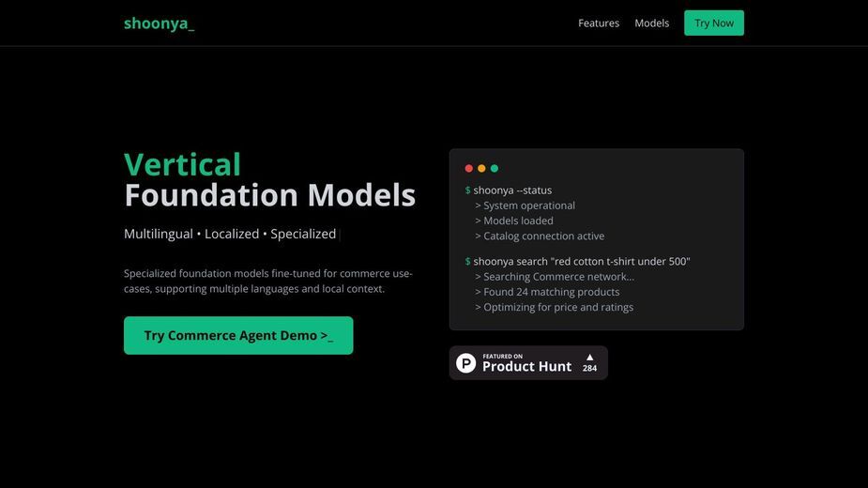
Task: Click the upvote triangle on Product Hunt badge
Action: 589,358
